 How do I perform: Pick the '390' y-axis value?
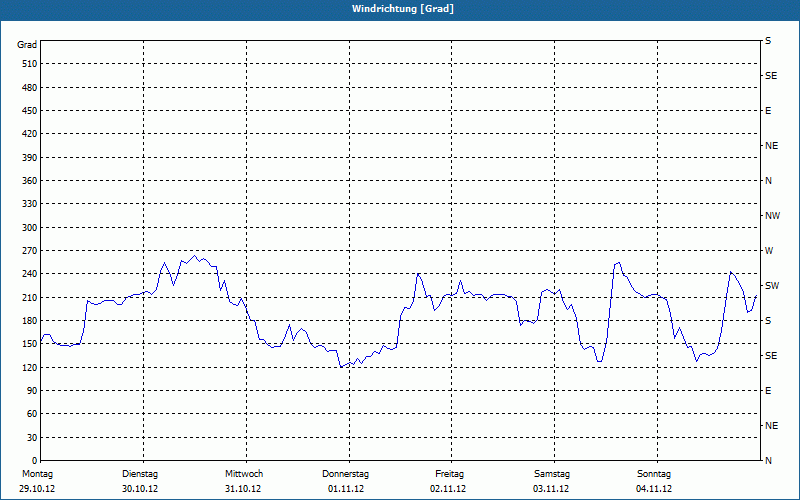pyautogui.click(x=29, y=158)
